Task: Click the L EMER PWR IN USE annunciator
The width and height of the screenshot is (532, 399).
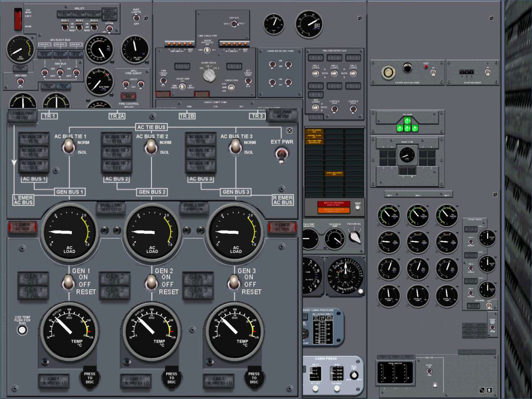Action: 22,116
